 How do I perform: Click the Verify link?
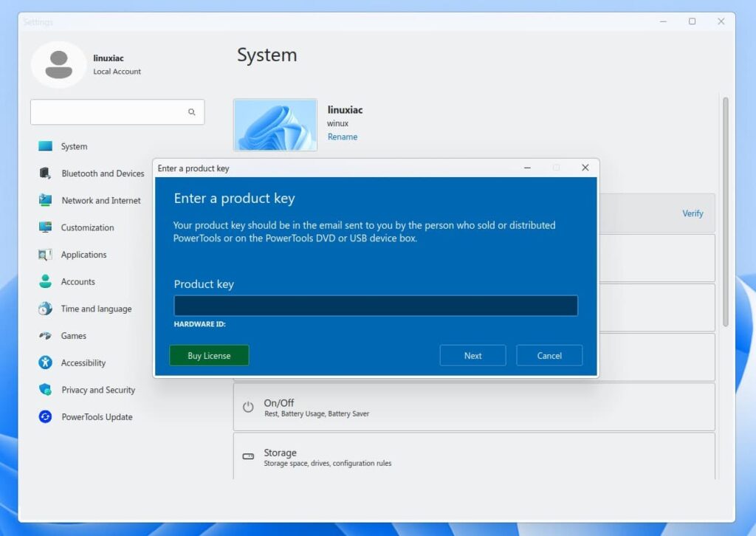(693, 213)
